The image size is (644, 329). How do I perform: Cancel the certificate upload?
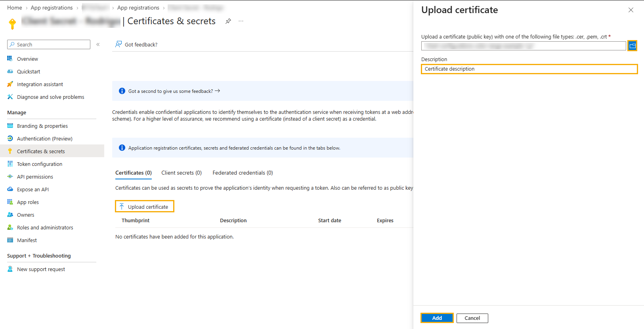click(x=472, y=318)
